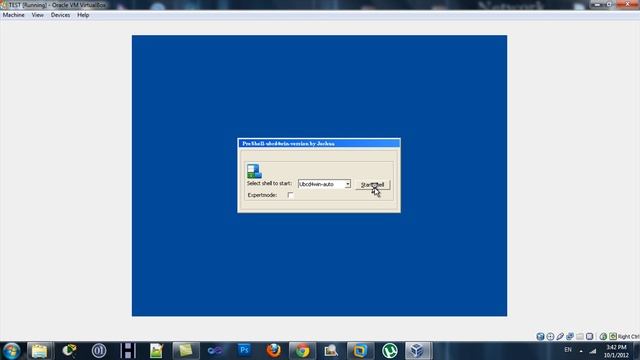Image resolution: width=640 pixels, height=360 pixels.
Task: Open the Devices menu
Action: click(x=60, y=15)
